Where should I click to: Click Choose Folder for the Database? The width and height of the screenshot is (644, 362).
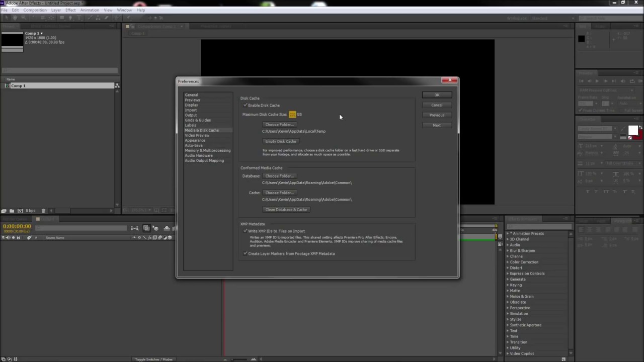[279, 176]
